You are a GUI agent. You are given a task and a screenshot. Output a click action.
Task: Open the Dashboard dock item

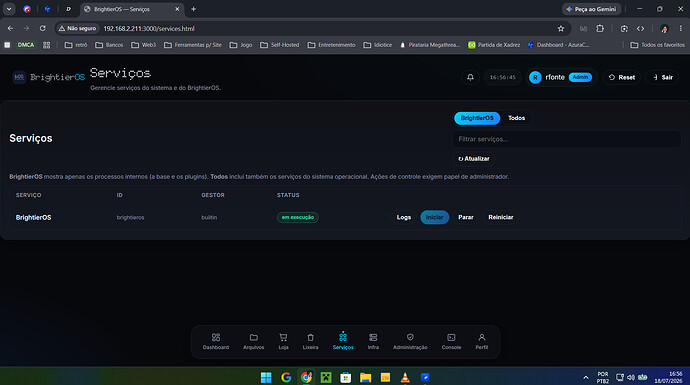pos(216,341)
